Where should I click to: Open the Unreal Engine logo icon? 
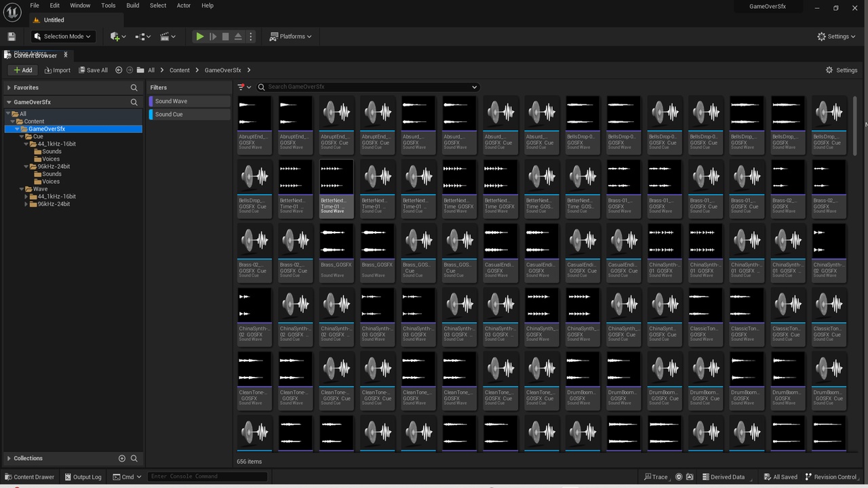12,12
